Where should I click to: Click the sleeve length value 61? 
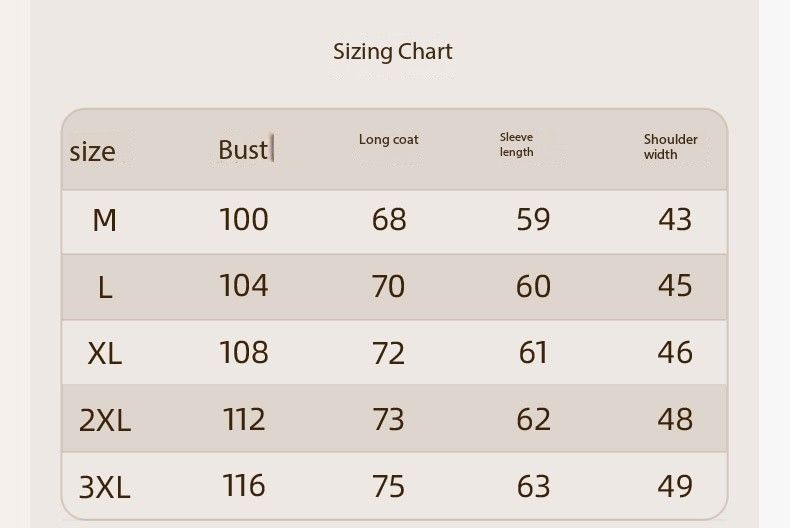[533, 353]
